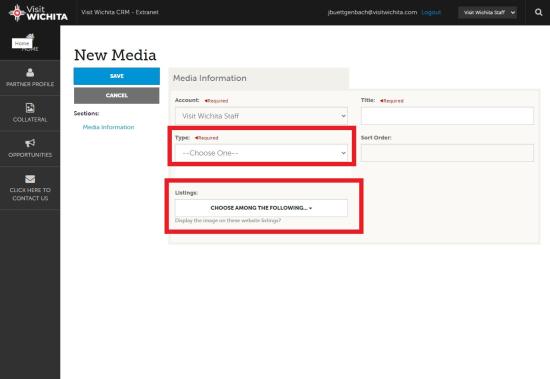Image resolution: width=550 pixels, height=379 pixels.
Task: Open the Visit Wichita Staff header dropdown
Action: (x=488, y=13)
